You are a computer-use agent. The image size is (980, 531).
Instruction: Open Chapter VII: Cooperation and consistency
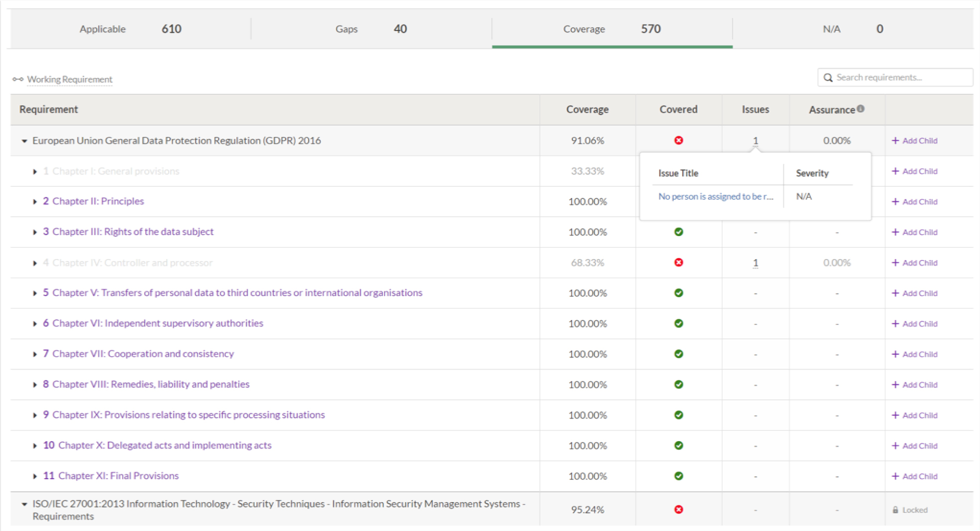143,353
